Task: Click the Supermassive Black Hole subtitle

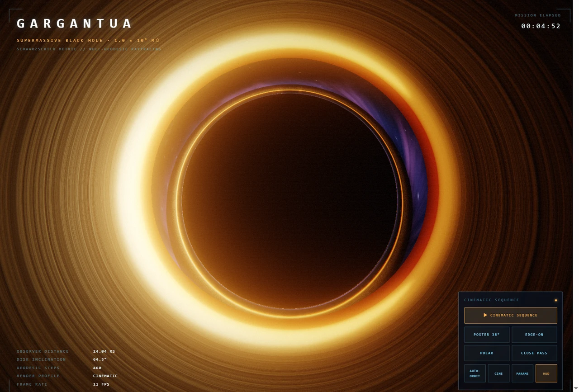Action: 89,40
